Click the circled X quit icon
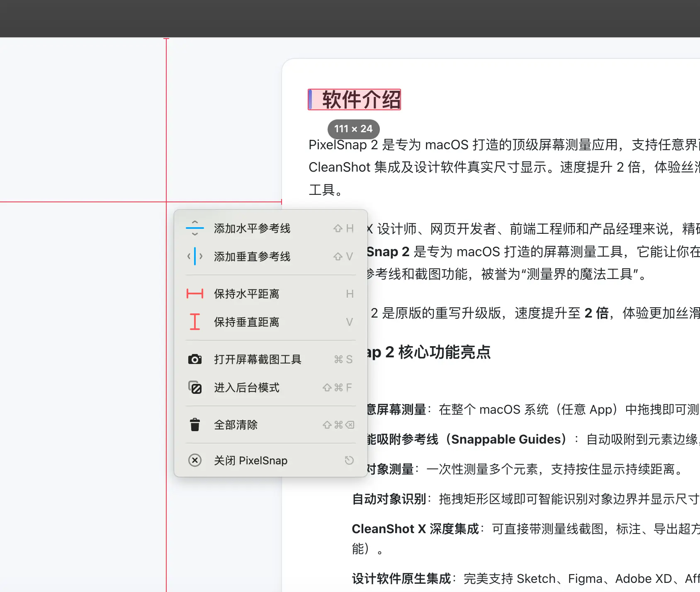Viewport: 700px width, 592px height. tap(194, 460)
